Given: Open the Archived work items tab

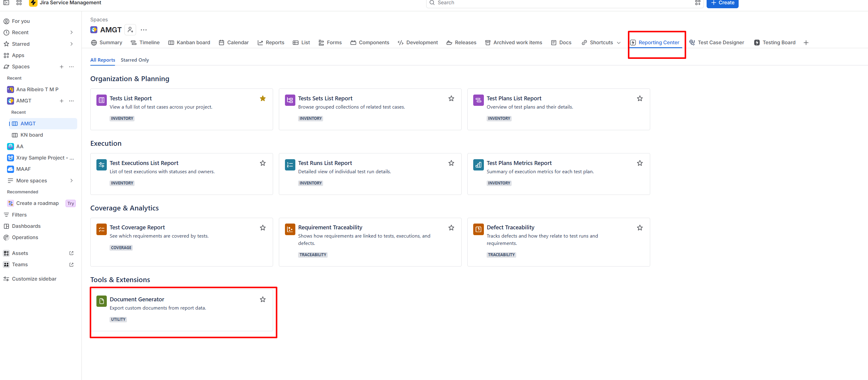Looking at the screenshot, I should click(x=513, y=42).
